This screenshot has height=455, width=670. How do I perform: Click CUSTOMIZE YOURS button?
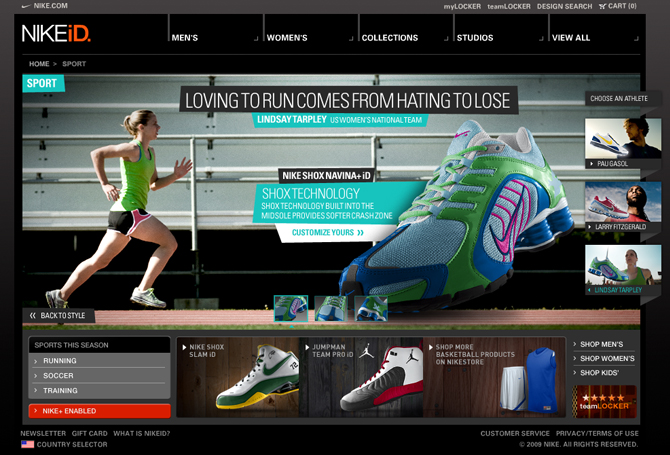pyautogui.click(x=328, y=232)
